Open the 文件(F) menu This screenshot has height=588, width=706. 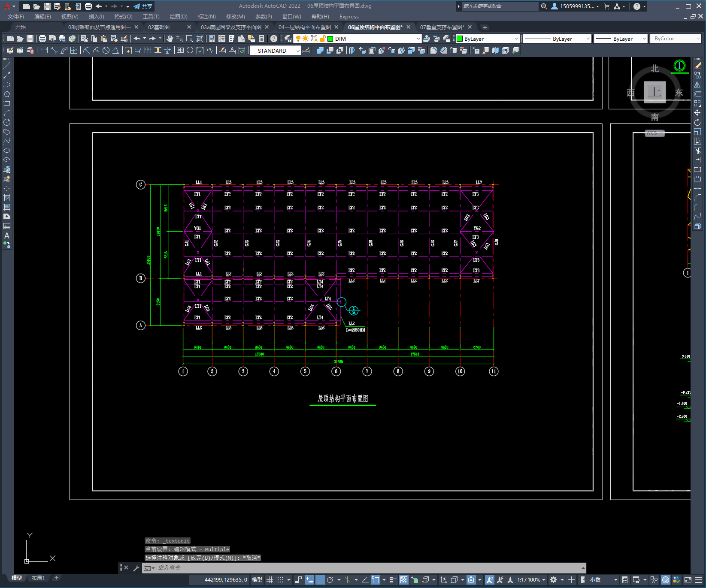point(16,17)
